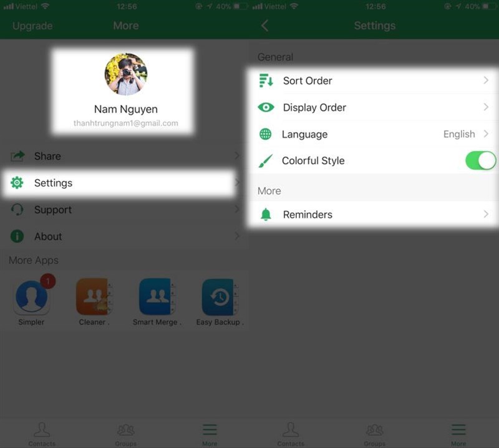
Task: Open the Cleaner app icon
Action: point(94,298)
